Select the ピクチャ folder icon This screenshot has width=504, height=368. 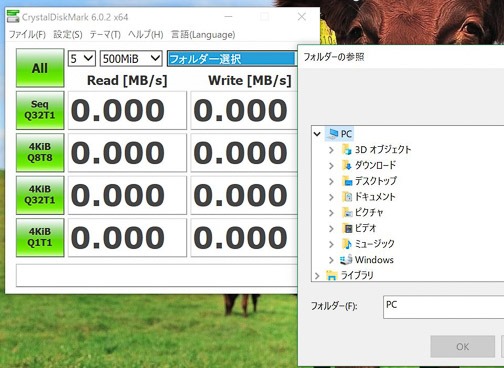point(347,212)
